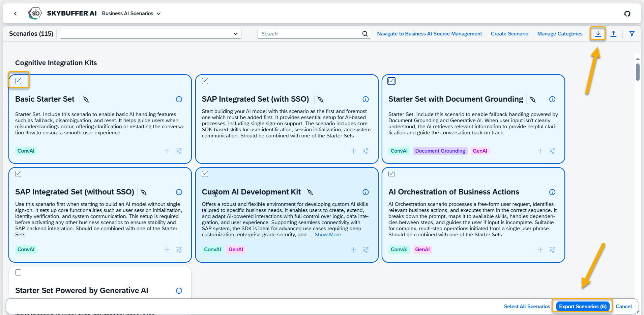
Task: Uncheck the Basic Starter Set checkbox
Action: (x=18, y=81)
